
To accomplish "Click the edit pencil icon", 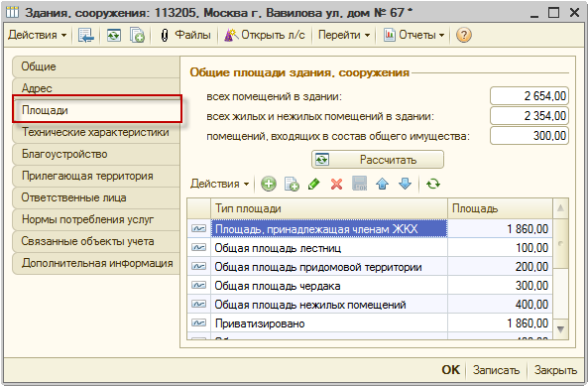I will [314, 184].
